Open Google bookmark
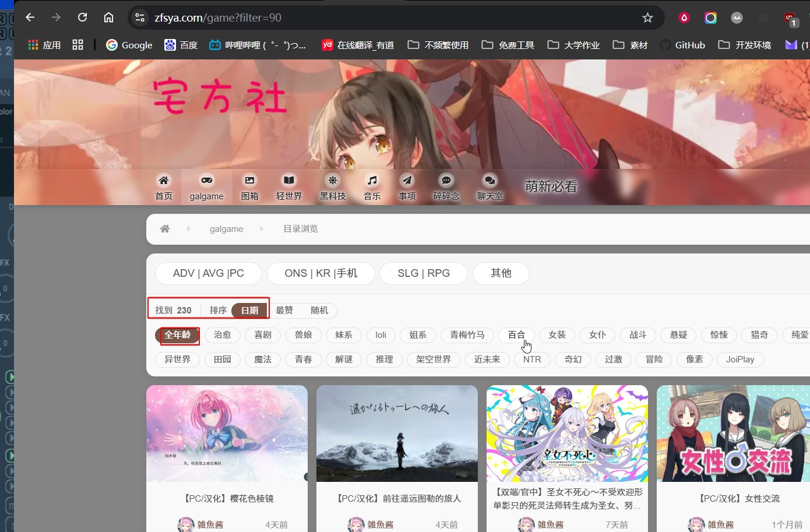Screen dimensions: 810x532 pos(129,45)
